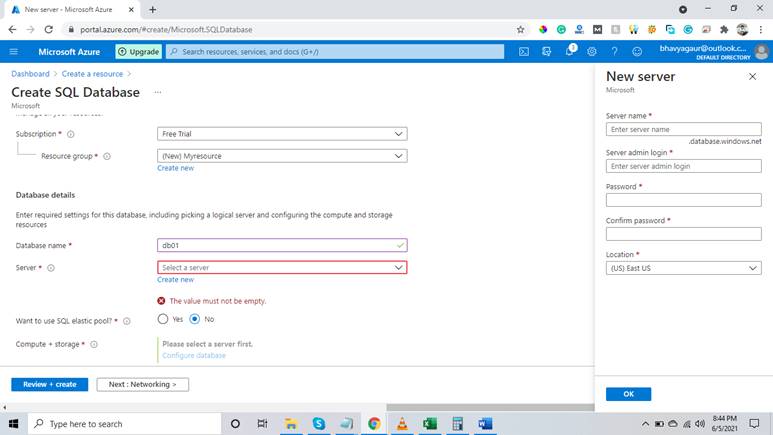Focus the Server name field
Viewport: 773px width, 435px height.
pos(683,129)
